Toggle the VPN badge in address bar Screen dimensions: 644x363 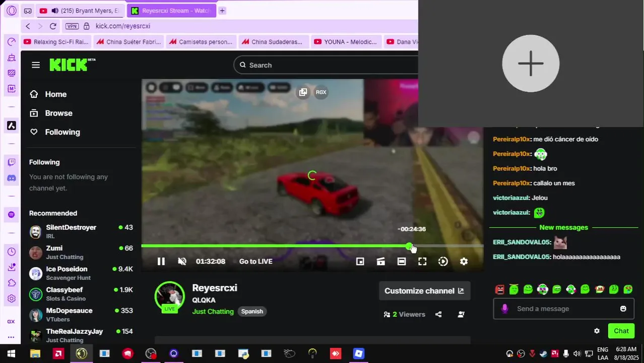point(72,26)
